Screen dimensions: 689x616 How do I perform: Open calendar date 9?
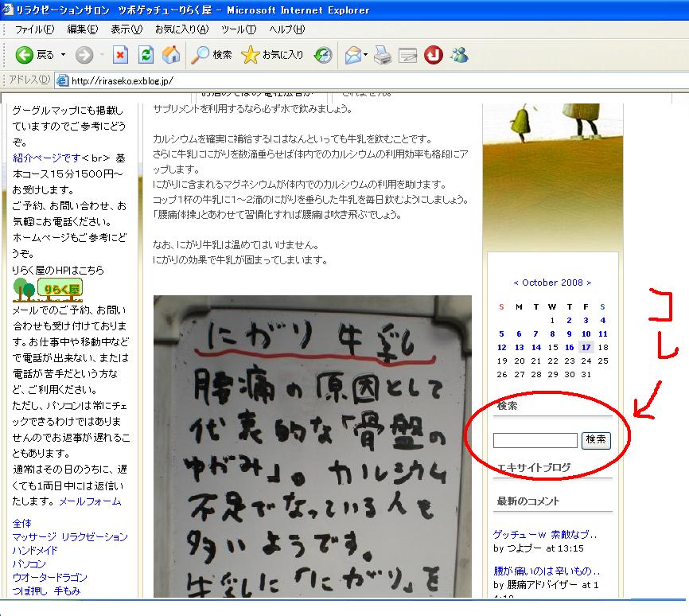tap(569, 333)
